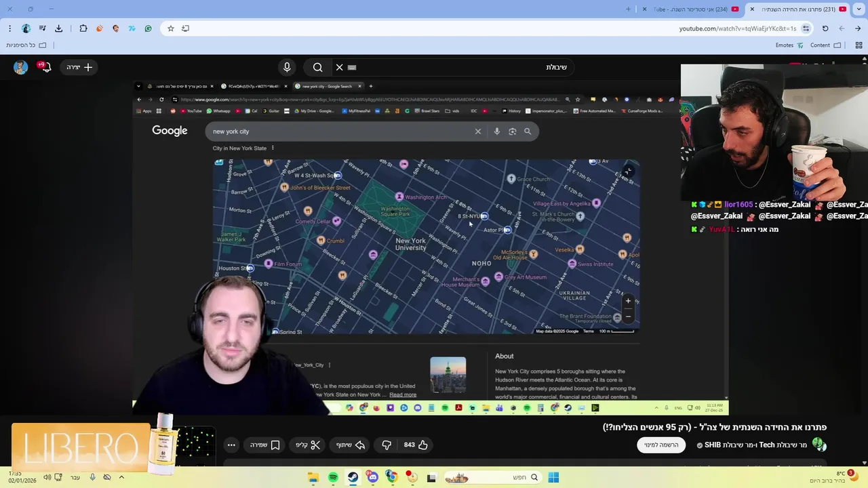
Task: Click the Windows Start button
Action: (553, 478)
